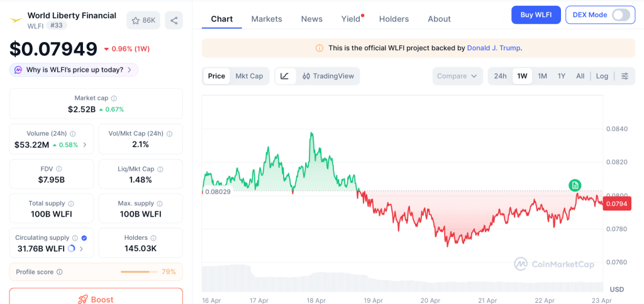The width and height of the screenshot is (644, 304).
Task: Switch to the Holders tab
Action: [x=394, y=19]
